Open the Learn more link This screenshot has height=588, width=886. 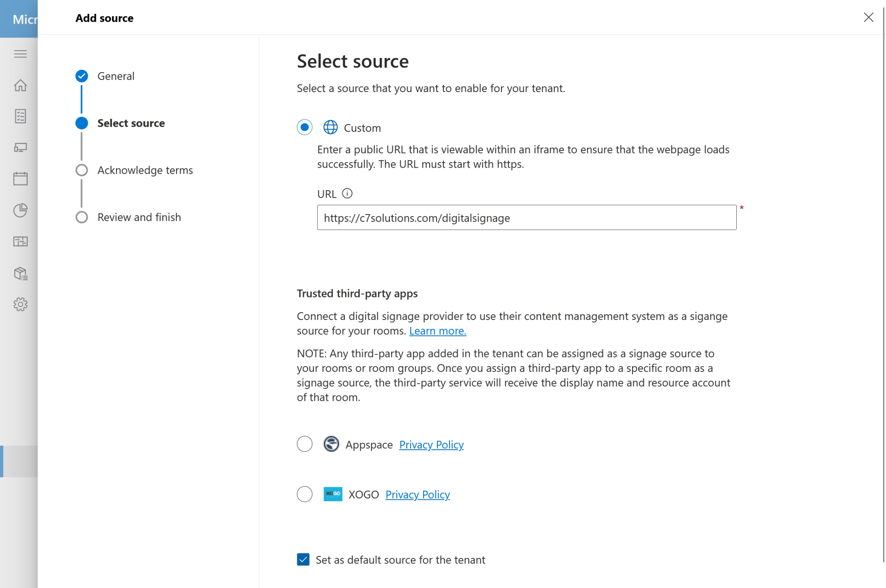pyautogui.click(x=438, y=331)
